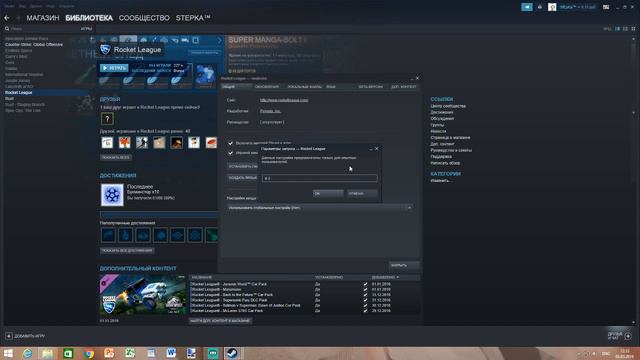Click the blue Steam notifications icon
This screenshot has width=640, height=360.
point(527,7)
